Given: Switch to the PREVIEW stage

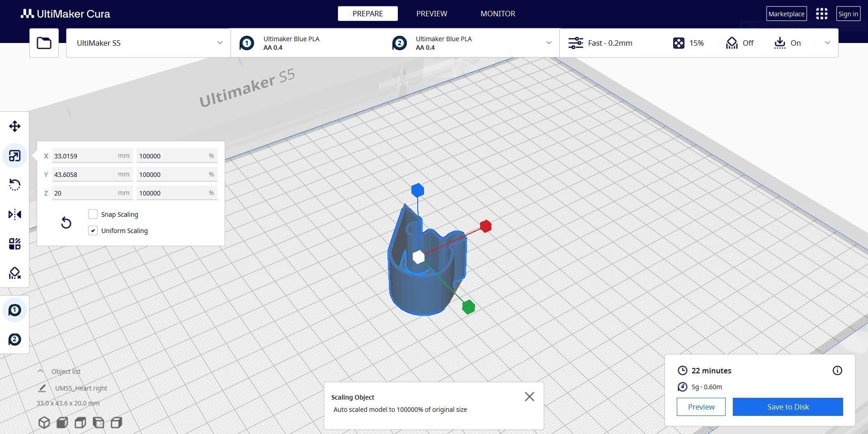Looking at the screenshot, I should pyautogui.click(x=432, y=14).
